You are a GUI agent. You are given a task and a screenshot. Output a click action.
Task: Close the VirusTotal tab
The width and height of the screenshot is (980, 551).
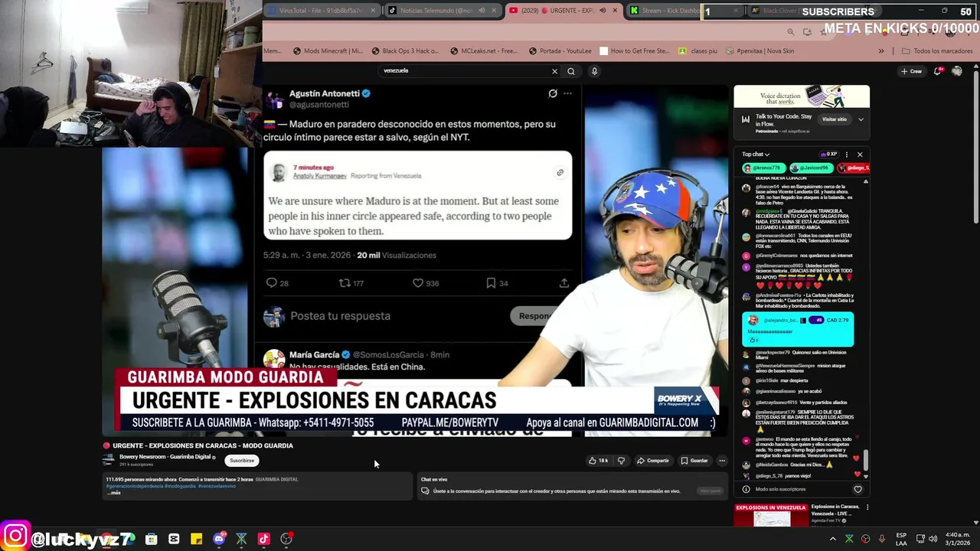coord(373,11)
